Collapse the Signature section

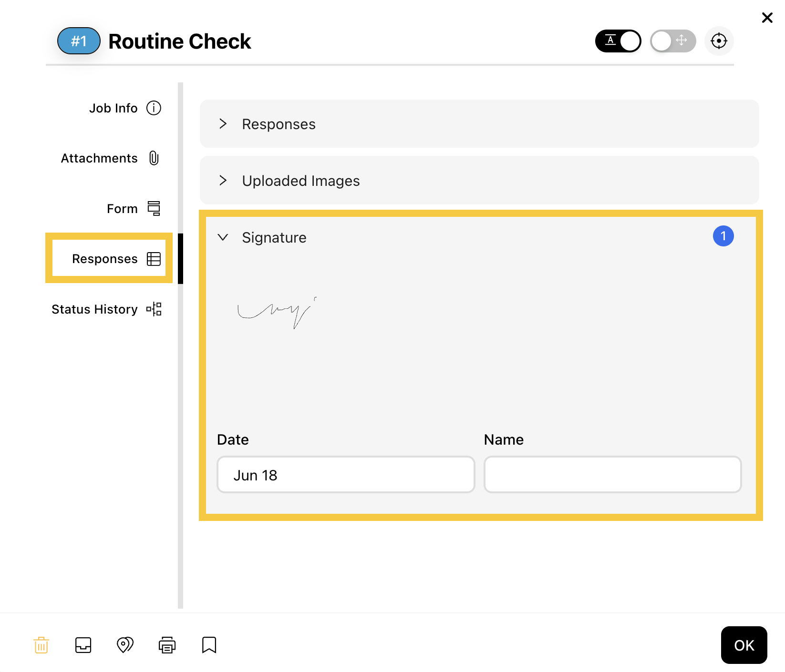click(223, 237)
